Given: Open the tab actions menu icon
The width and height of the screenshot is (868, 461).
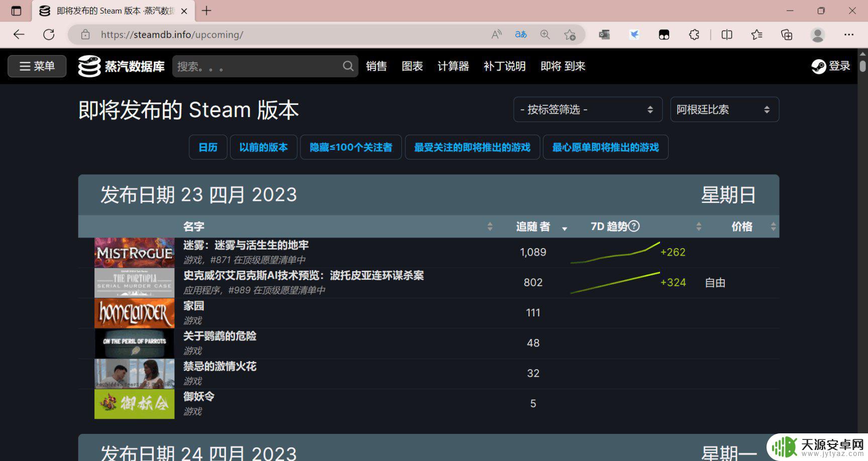Looking at the screenshot, I should (x=16, y=11).
